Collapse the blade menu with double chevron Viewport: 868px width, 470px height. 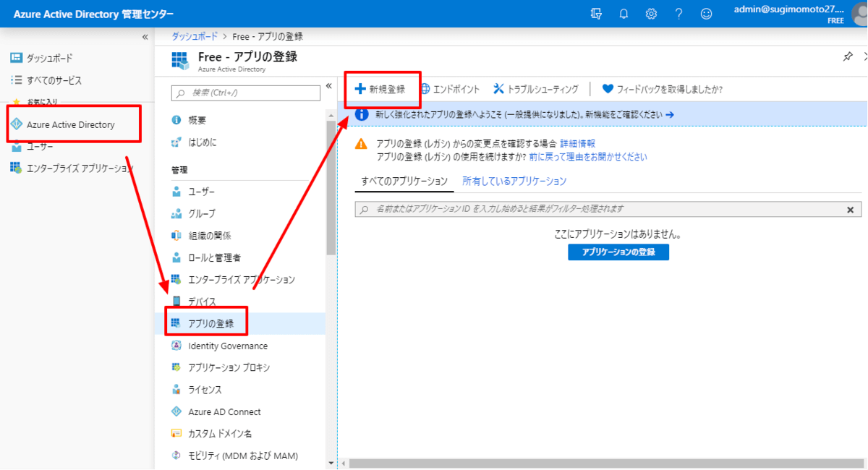pyautogui.click(x=329, y=86)
